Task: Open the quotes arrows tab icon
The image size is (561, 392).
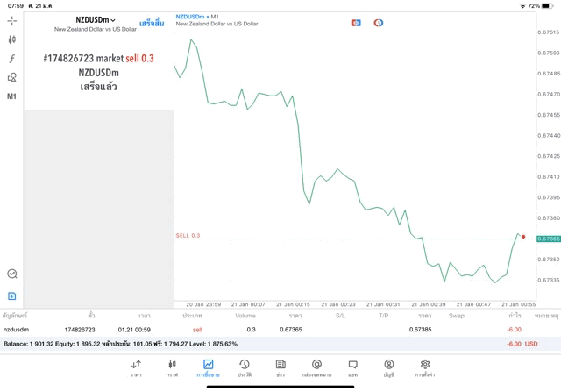Action: coord(136,367)
